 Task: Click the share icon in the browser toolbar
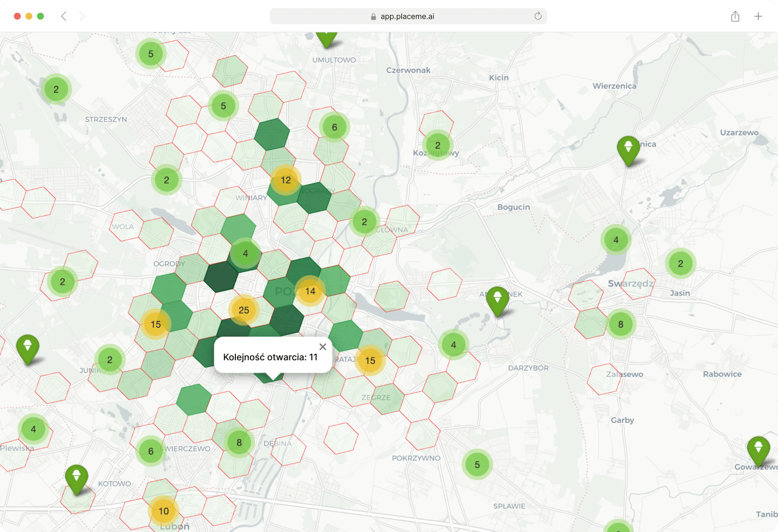[735, 16]
